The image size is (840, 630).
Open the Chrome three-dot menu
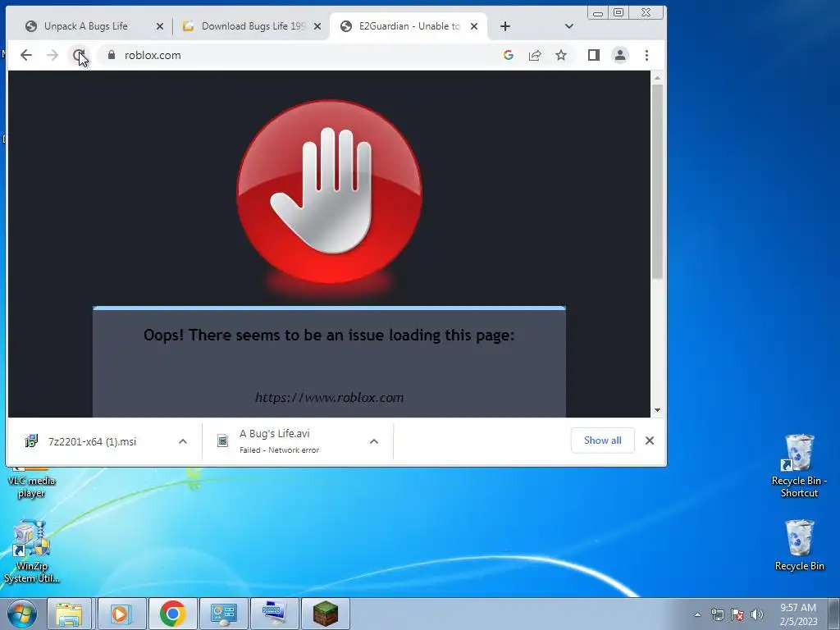646,55
